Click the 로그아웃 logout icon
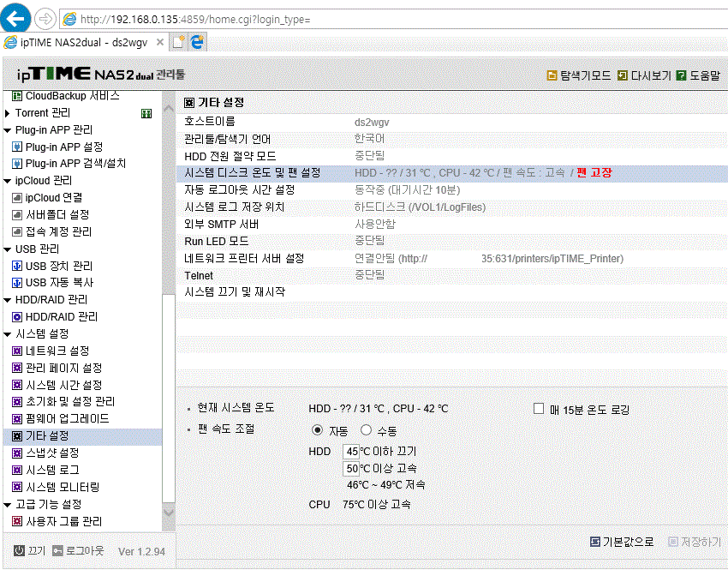 tap(57, 550)
